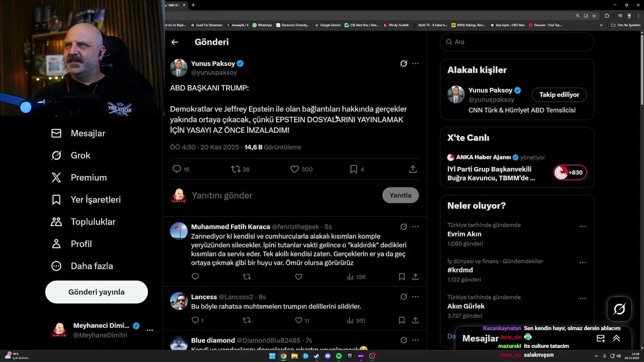This screenshot has height=362, width=644.
Task: Bookmark this page with the star icon
Action: point(594,16)
